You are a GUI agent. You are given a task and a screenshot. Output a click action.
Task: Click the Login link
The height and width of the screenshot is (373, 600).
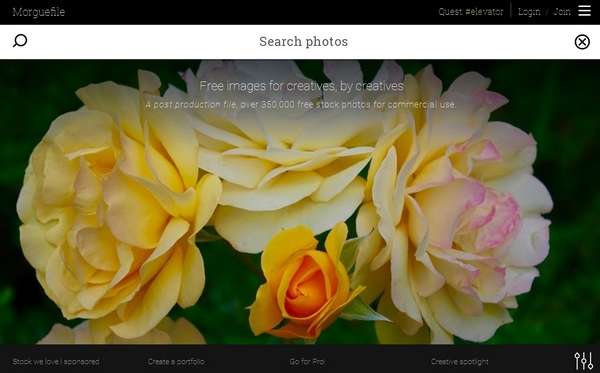pos(529,12)
